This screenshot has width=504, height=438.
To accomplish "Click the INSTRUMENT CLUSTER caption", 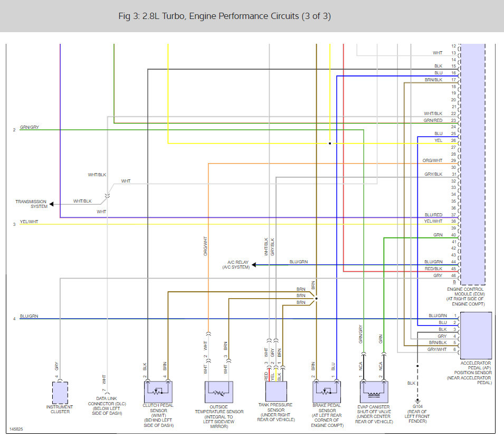I will pyautogui.click(x=60, y=409).
